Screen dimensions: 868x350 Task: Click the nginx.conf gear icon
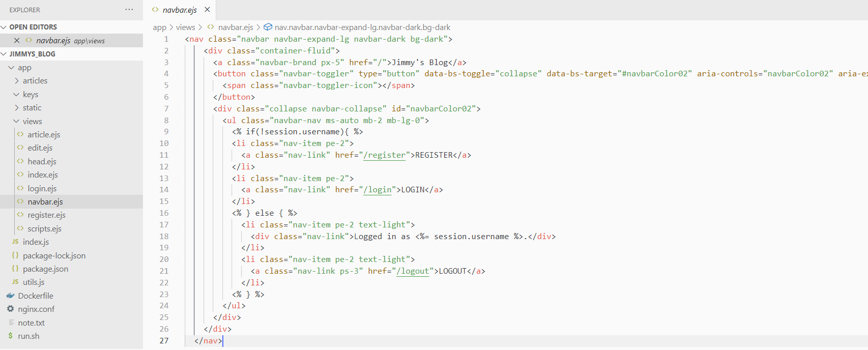tap(10, 309)
